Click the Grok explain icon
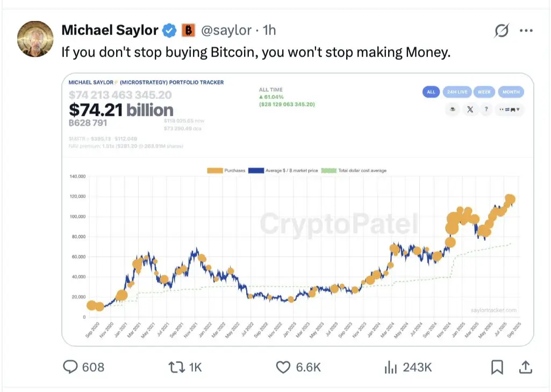Image resolution: width=551 pixels, height=392 pixels. pyautogui.click(x=502, y=31)
